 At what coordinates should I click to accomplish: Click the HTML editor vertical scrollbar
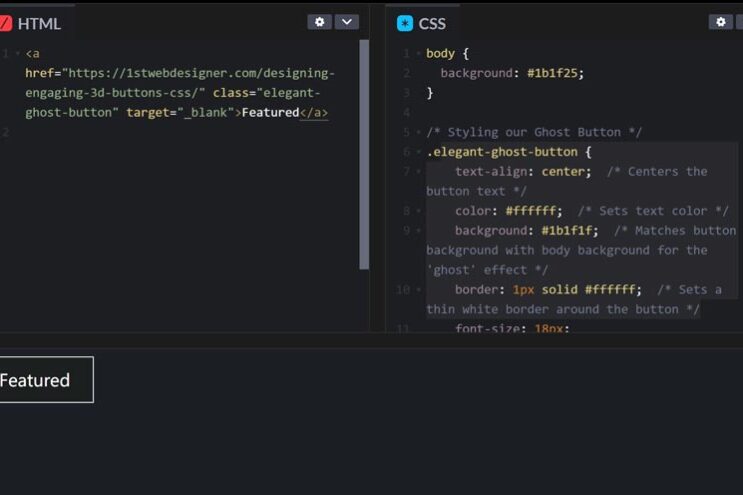[364, 150]
